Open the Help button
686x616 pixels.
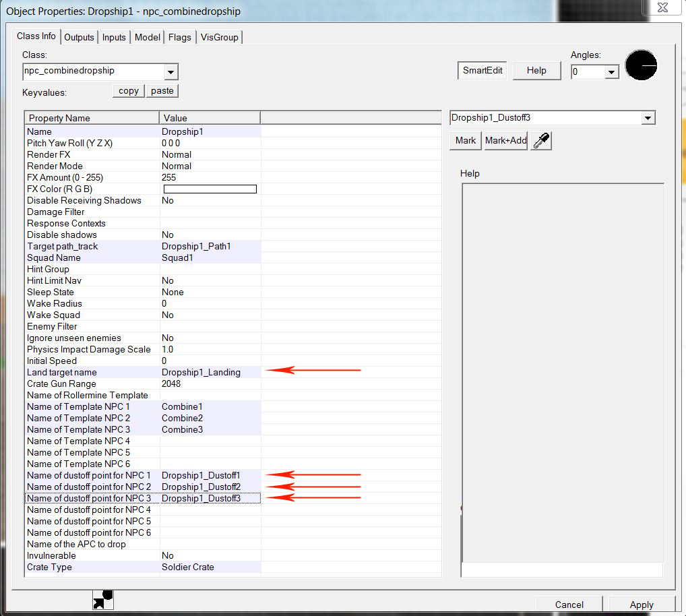pyautogui.click(x=536, y=71)
